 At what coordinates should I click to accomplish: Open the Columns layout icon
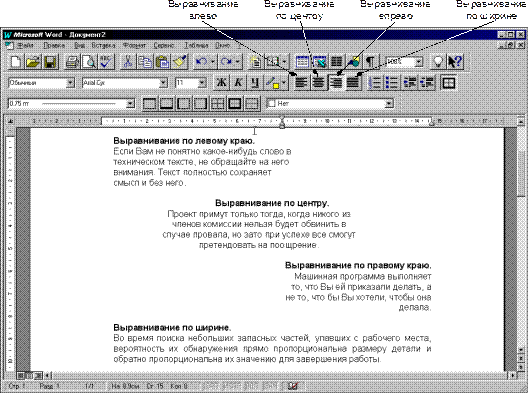click(336, 62)
